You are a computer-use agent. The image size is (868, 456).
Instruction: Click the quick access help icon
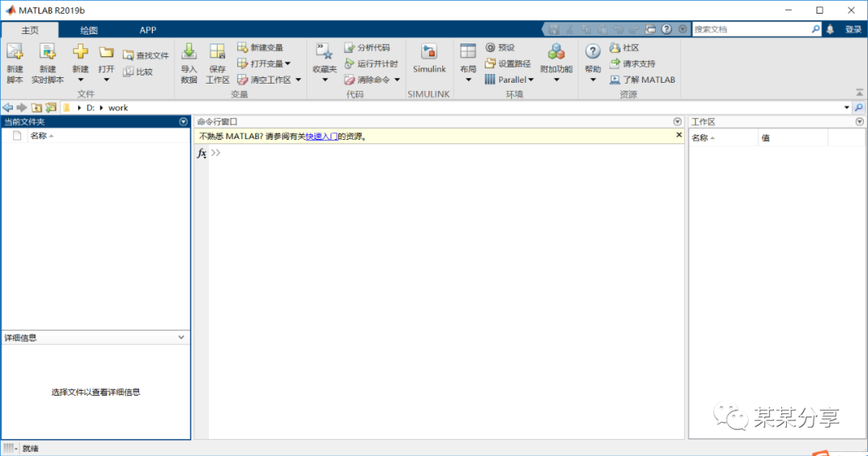coord(666,30)
